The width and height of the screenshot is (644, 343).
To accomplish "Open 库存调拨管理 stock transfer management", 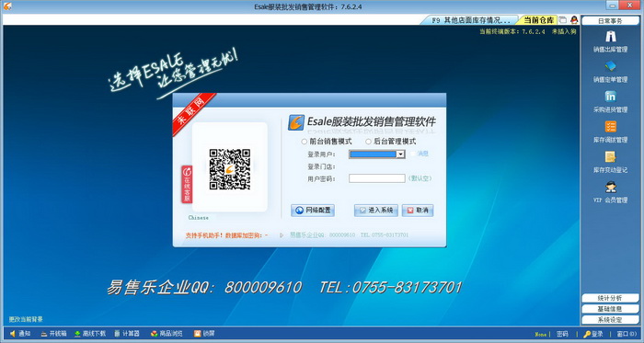I will (610, 132).
